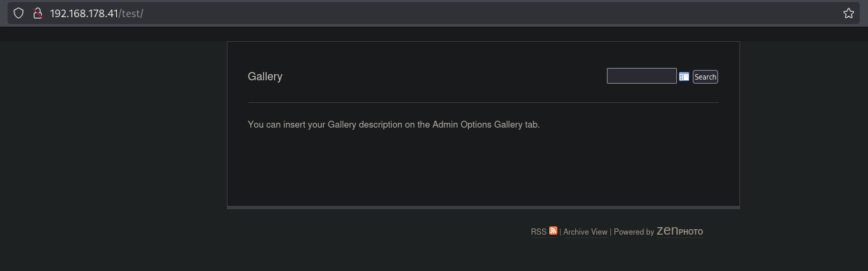Open the RSS text link
868x271 pixels.
(539, 232)
